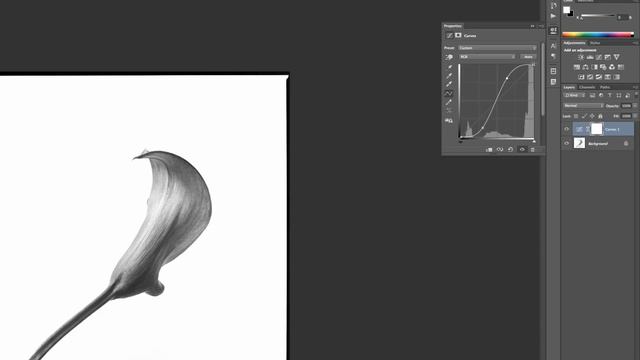Select edit points curve mode
Viewport: 640px width, 360px height.
(x=449, y=93)
